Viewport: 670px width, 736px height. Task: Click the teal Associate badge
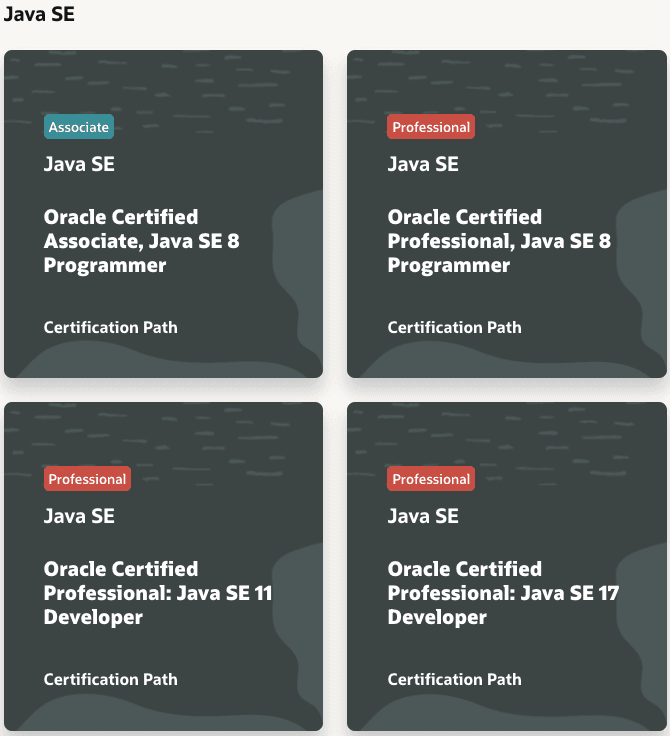click(x=79, y=127)
